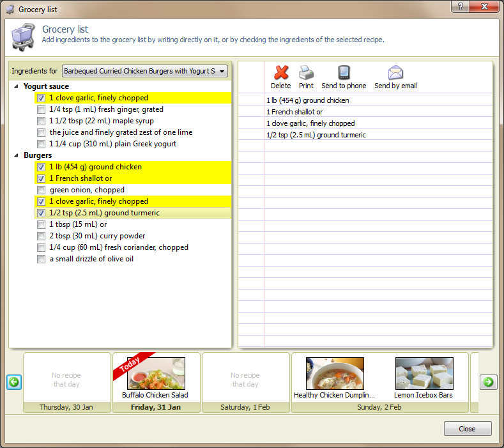The image size is (504, 448).
Task: Click the plain Greek yogurt ingredient text
Action: point(113,144)
